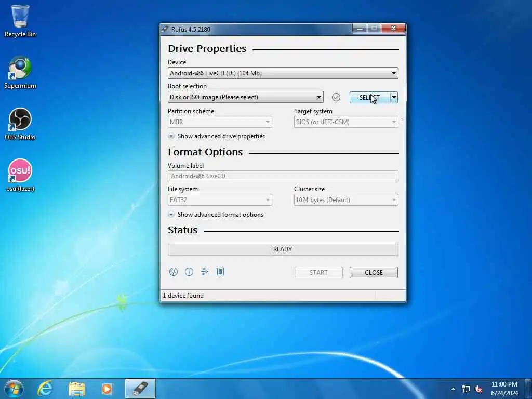Click the CLOSE button
This screenshot has height=399, width=532.
pyautogui.click(x=374, y=272)
